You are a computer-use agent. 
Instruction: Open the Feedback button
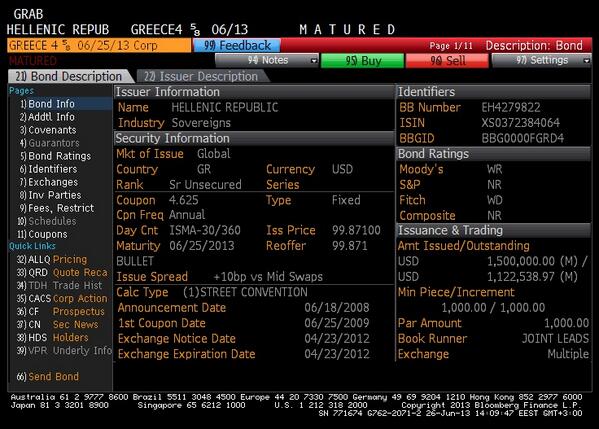coord(237,45)
